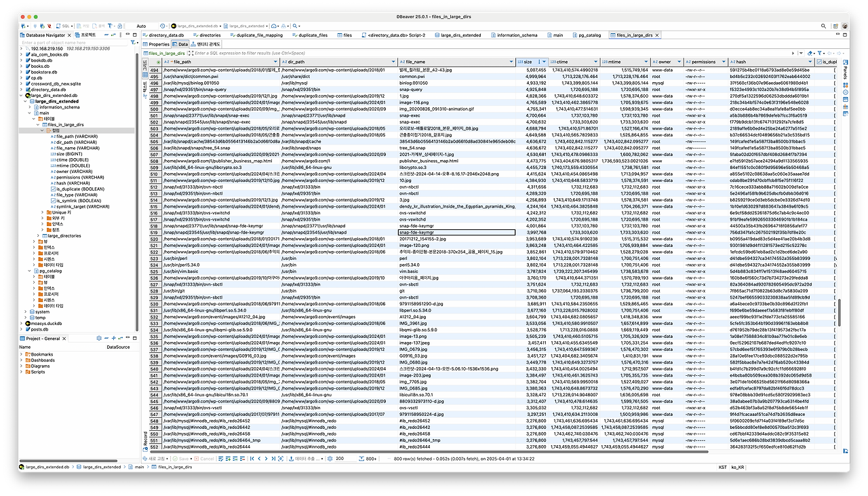
Task: Toggle is_duplicate checkbox in row 500
Action: (x=835, y=109)
